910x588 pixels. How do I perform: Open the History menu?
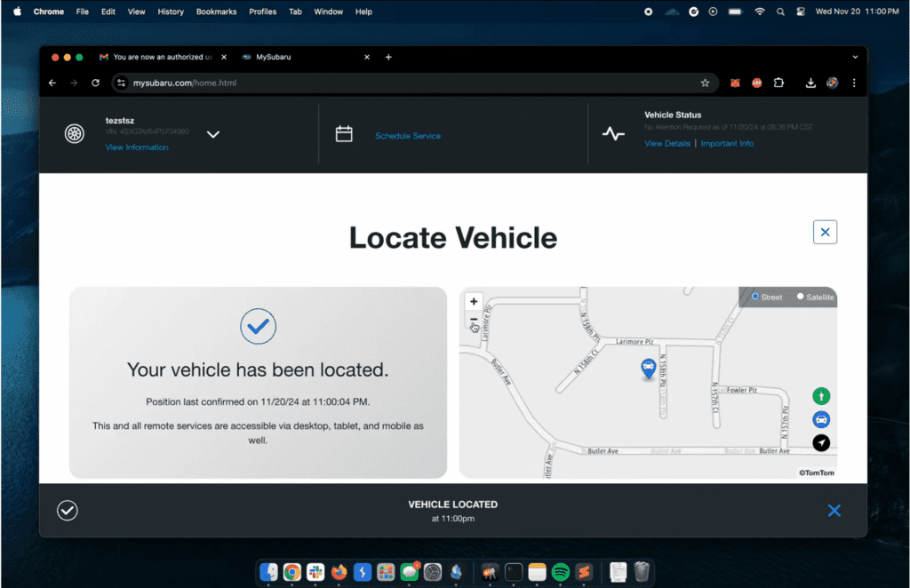171,12
